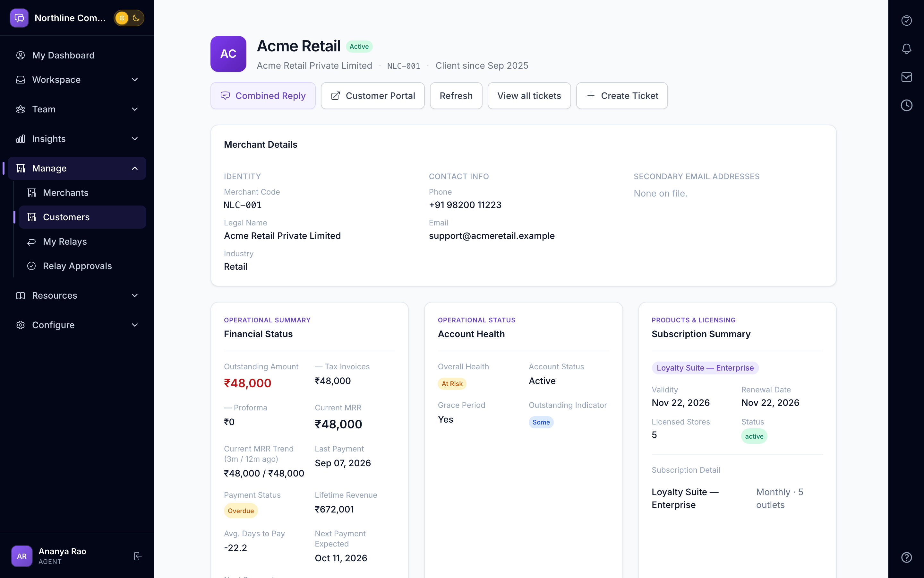Image resolution: width=924 pixels, height=578 pixels.
Task: Open the history clock icon
Action: (906, 105)
